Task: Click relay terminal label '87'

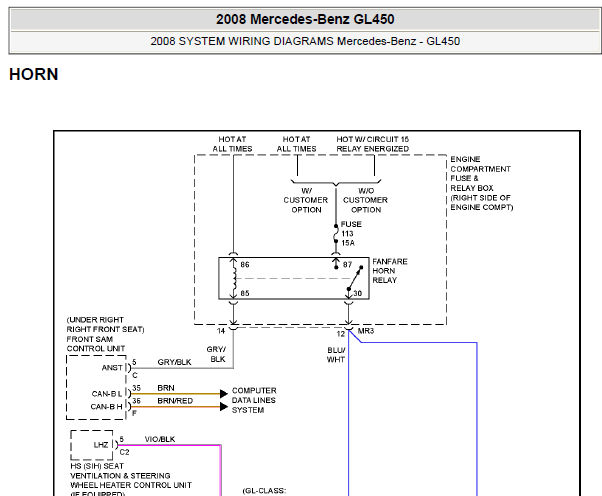Action: 347,265
